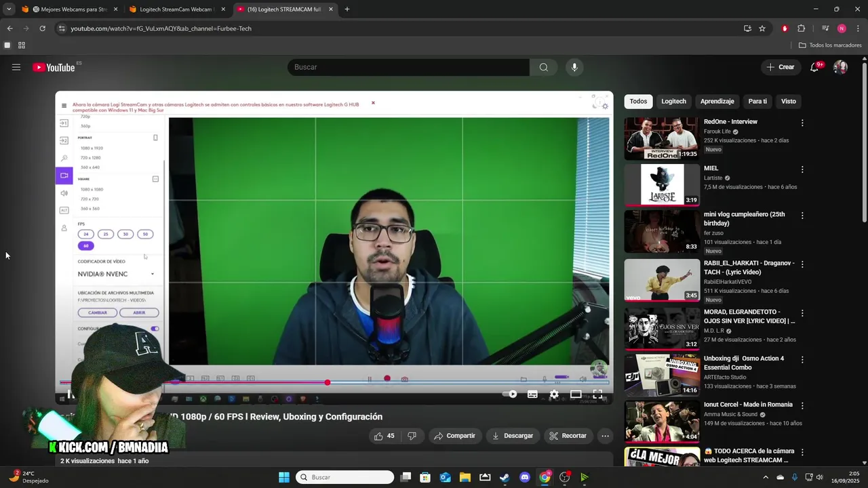
Task: Select the Visto filter chip
Action: 788,101
